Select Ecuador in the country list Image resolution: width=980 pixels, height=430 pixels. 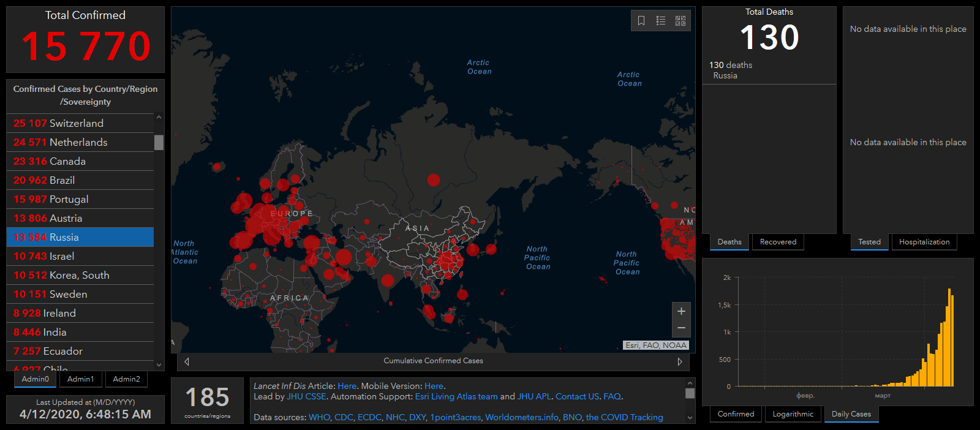pos(80,351)
